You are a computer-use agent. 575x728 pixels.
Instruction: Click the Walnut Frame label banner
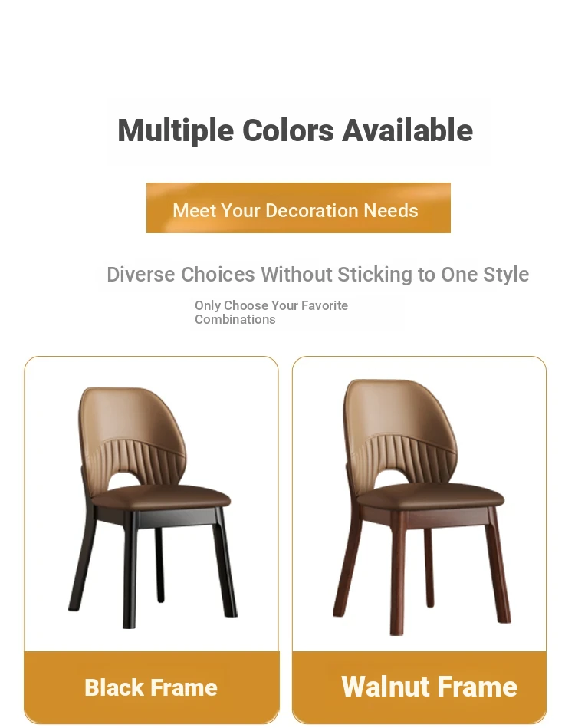point(419,687)
